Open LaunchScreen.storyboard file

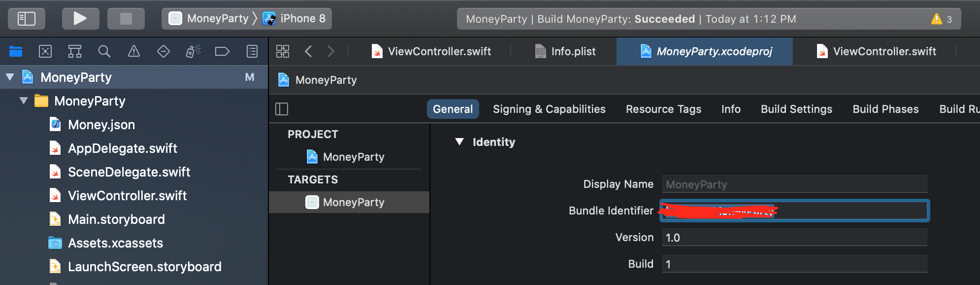tap(144, 267)
